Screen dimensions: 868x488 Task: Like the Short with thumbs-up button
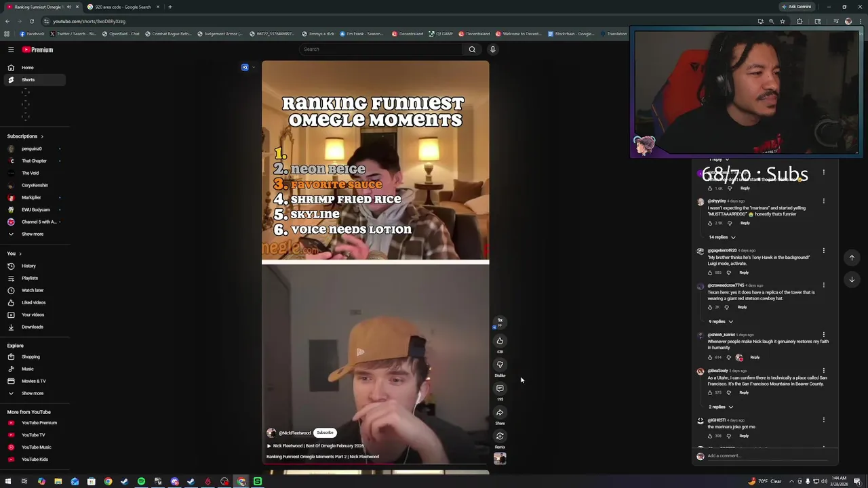[x=500, y=341]
